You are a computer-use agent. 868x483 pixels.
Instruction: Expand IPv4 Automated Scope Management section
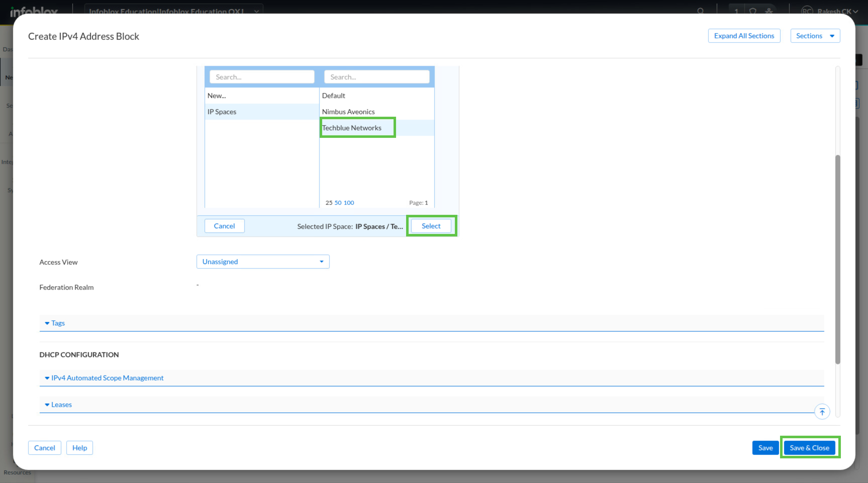pyautogui.click(x=432, y=378)
